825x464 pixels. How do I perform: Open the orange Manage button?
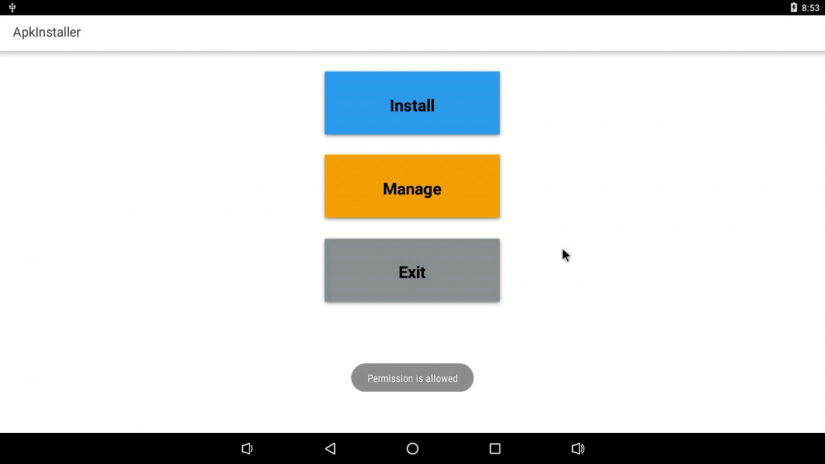click(412, 186)
